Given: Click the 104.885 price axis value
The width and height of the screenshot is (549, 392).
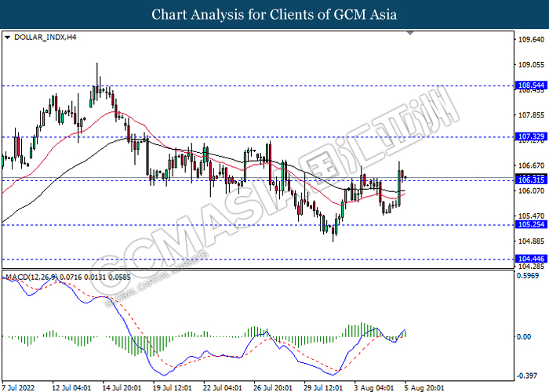Looking at the screenshot, I should (x=531, y=241).
